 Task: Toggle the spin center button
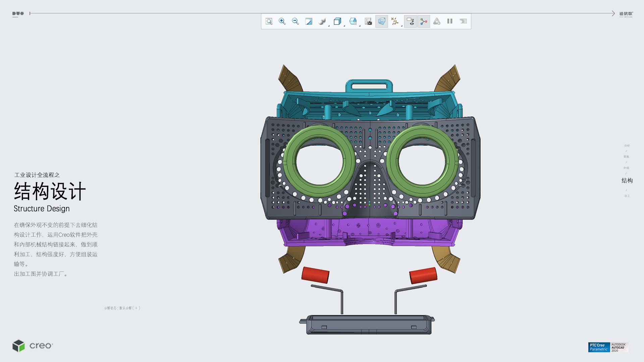pyautogui.click(x=424, y=21)
